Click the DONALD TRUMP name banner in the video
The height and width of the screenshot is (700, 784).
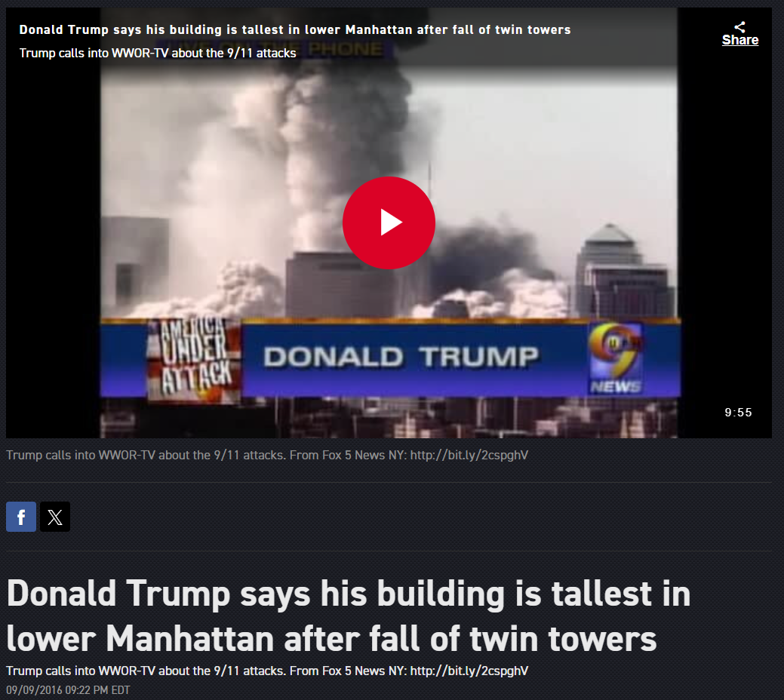[x=401, y=357]
